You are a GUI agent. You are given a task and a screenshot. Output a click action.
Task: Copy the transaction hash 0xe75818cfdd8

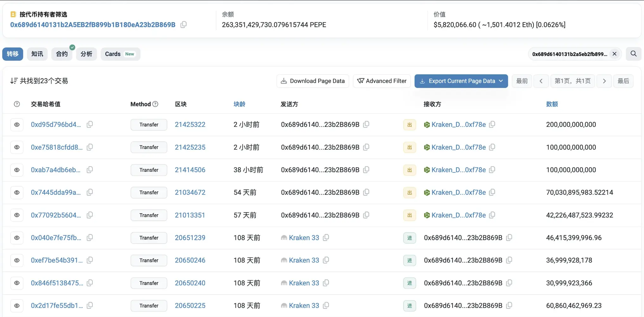pos(90,147)
